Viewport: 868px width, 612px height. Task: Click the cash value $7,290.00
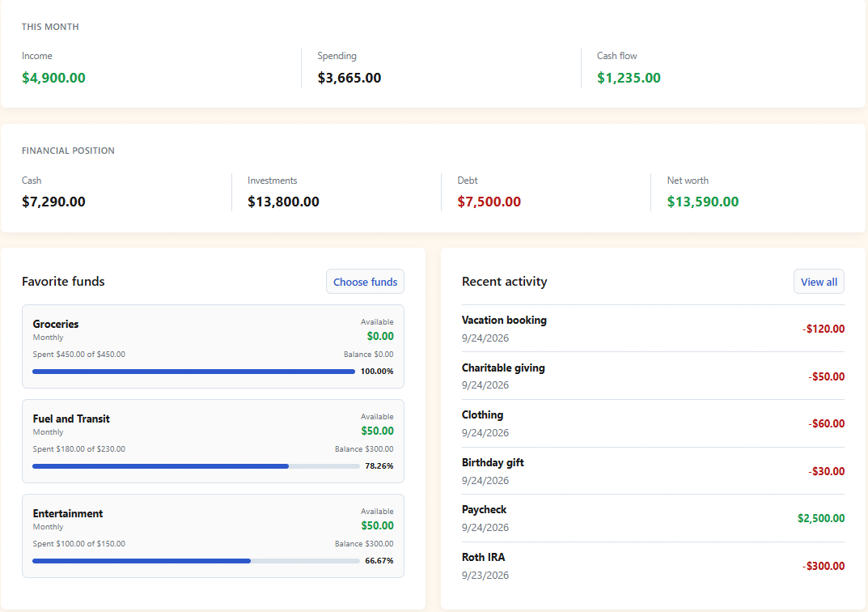tap(53, 202)
